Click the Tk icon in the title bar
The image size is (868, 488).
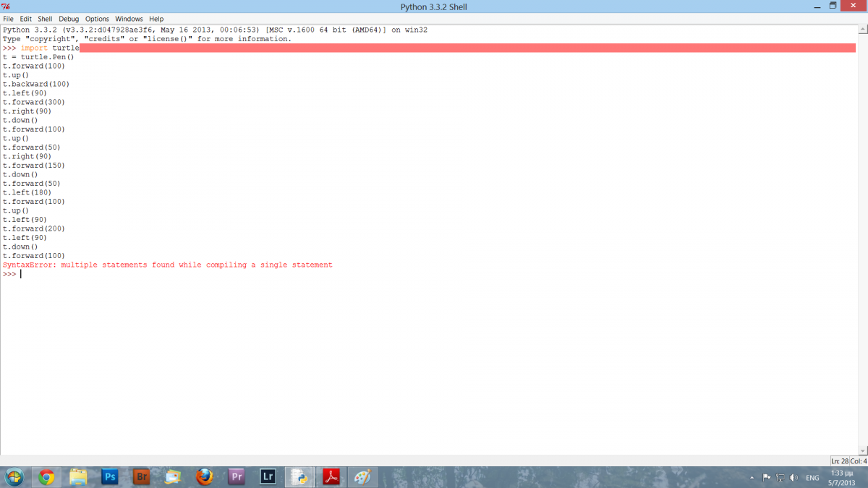6,7
